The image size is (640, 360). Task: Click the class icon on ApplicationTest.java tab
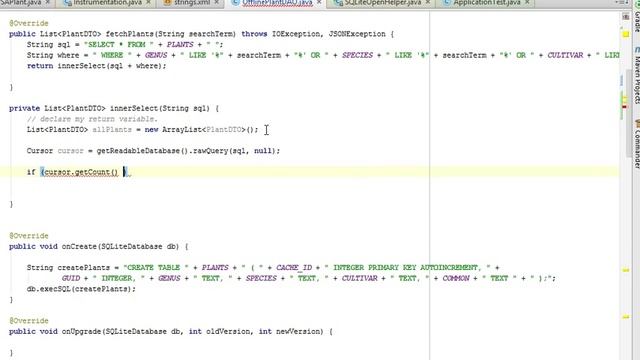[x=447, y=3]
